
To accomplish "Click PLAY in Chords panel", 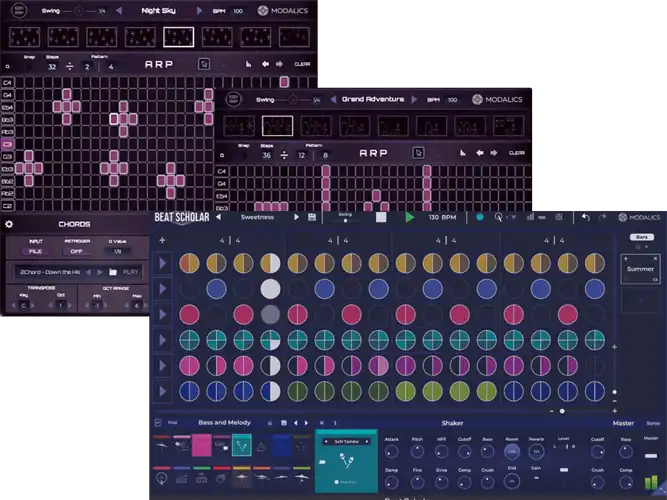I will (x=131, y=272).
